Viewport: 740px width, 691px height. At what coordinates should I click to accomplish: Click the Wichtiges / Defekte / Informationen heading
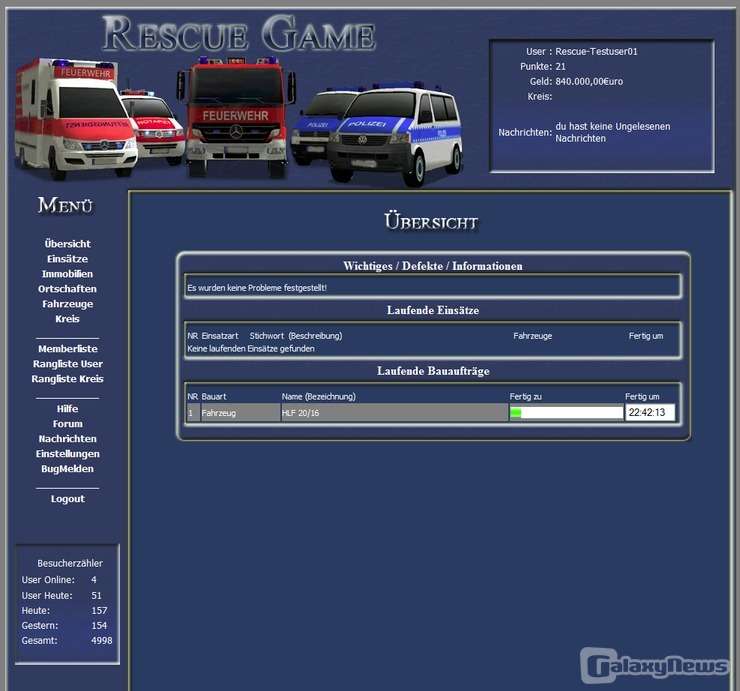[433, 266]
